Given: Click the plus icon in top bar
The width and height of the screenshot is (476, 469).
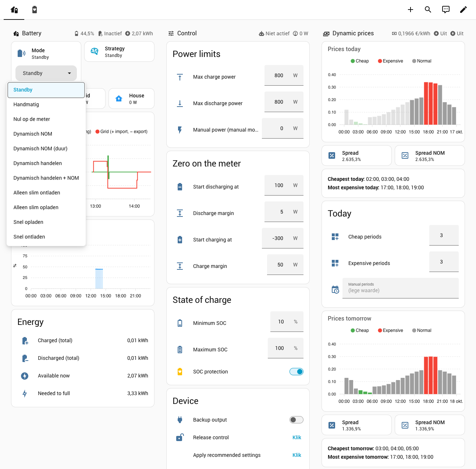Looking at the screenshot, I should (x=411, y=10).
